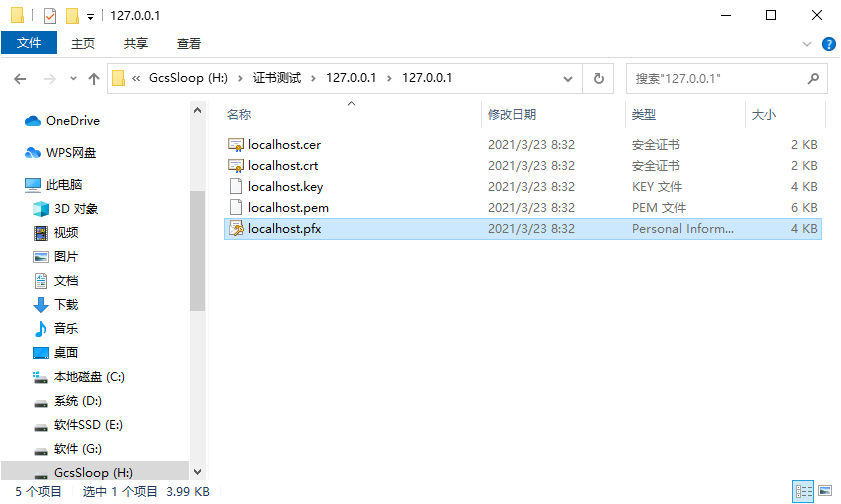Click the 此电脑 computer icon
Screen dimensions: 841x504
tap(33, 185)
